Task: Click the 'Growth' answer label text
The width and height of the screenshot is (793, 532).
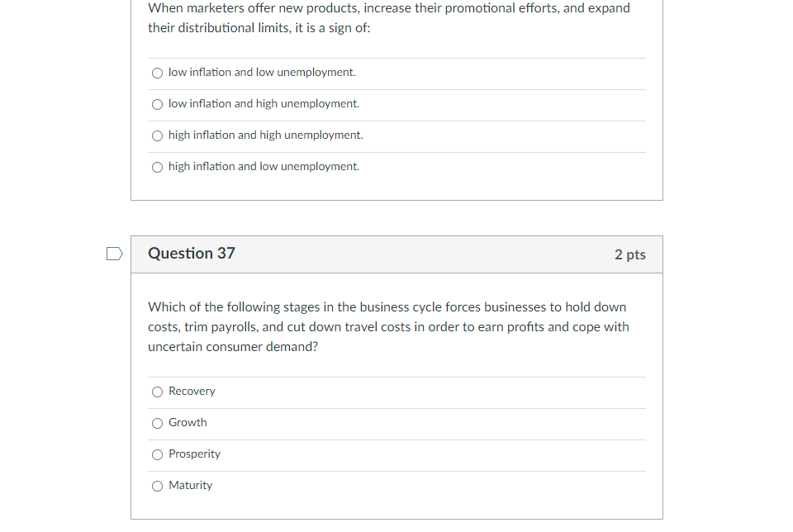Action: (188, 422)
